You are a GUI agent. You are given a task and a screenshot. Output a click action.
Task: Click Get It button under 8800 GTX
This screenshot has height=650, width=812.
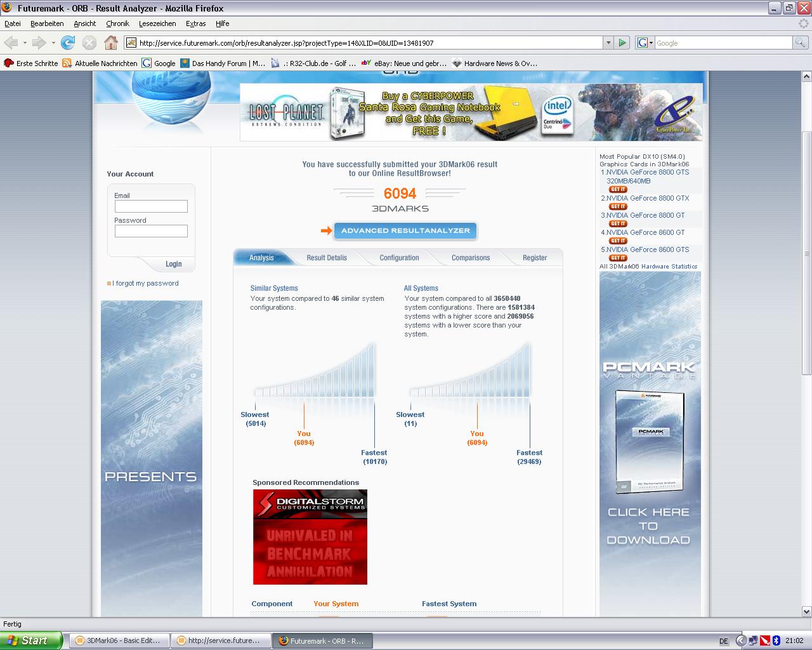click(618, 206)
